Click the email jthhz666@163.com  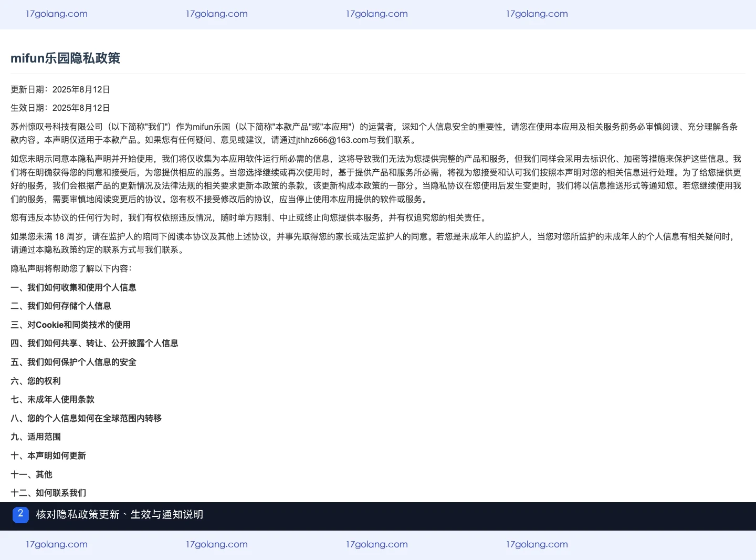point(332,140)
